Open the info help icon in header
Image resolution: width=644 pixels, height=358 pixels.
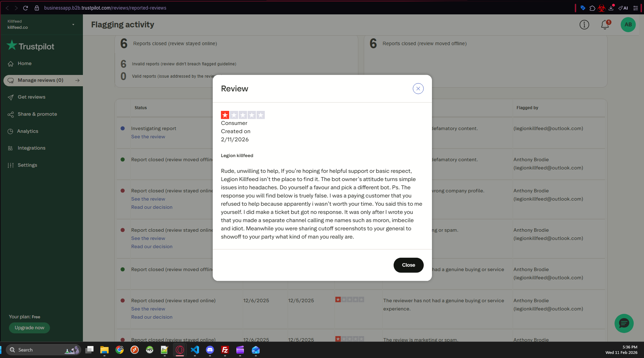(x=584, y=25)
